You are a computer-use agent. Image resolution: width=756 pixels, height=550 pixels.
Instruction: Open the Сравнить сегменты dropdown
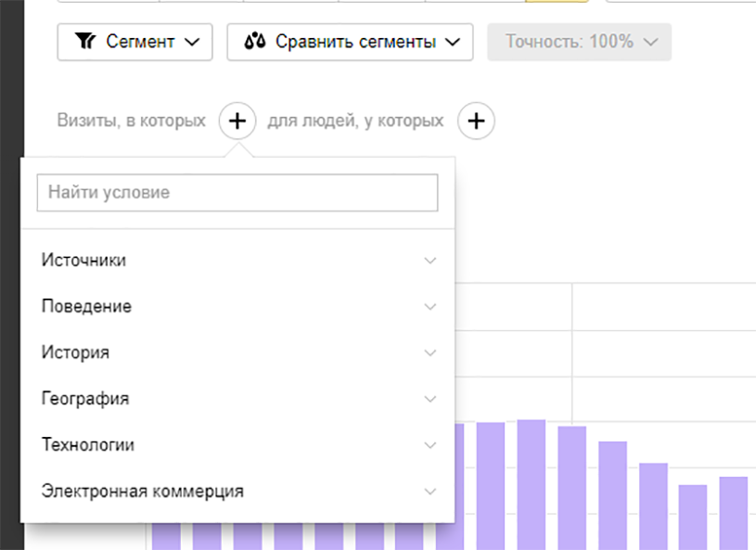coord(350,42)
